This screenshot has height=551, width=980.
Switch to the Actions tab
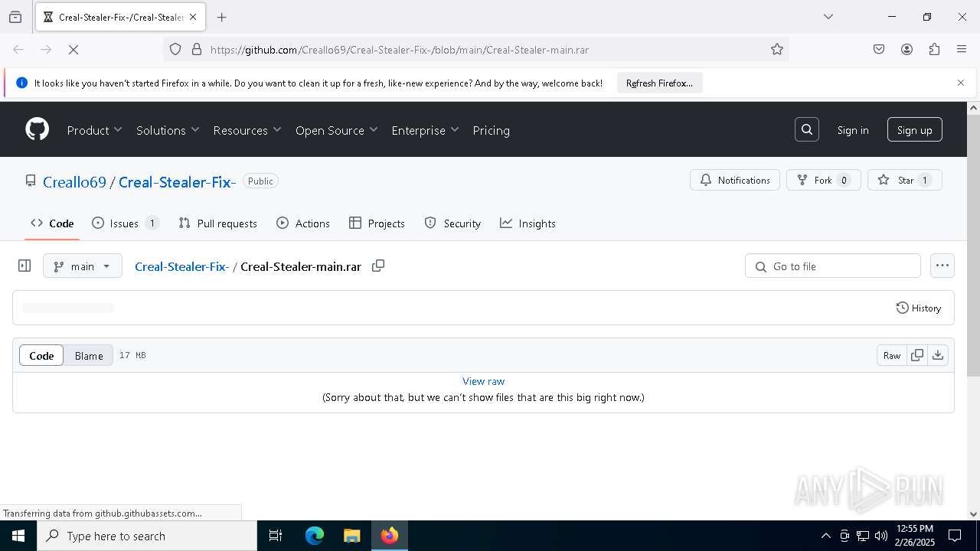303,223
